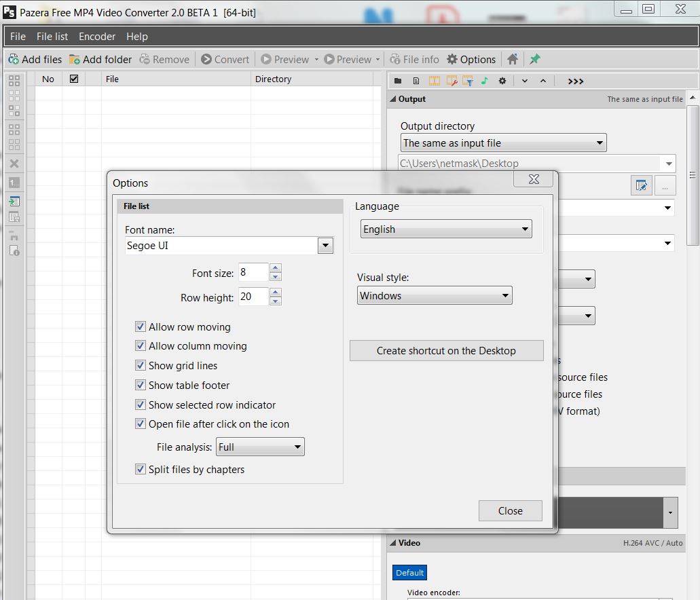This screenshot has width=700, height=600.
Task: Open the Font name dropdown
Action: (x=325, y=245)
